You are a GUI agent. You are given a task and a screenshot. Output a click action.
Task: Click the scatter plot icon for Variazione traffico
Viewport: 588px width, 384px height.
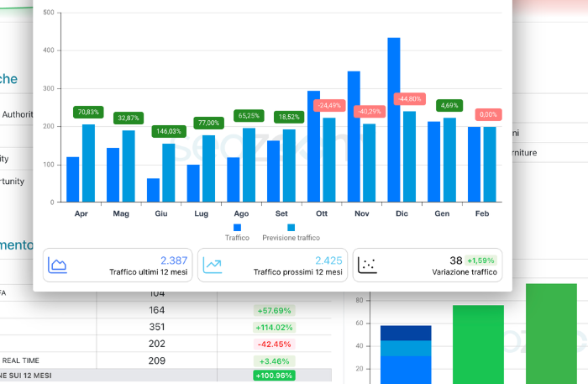pyautogui.click(x=367, y=266)
